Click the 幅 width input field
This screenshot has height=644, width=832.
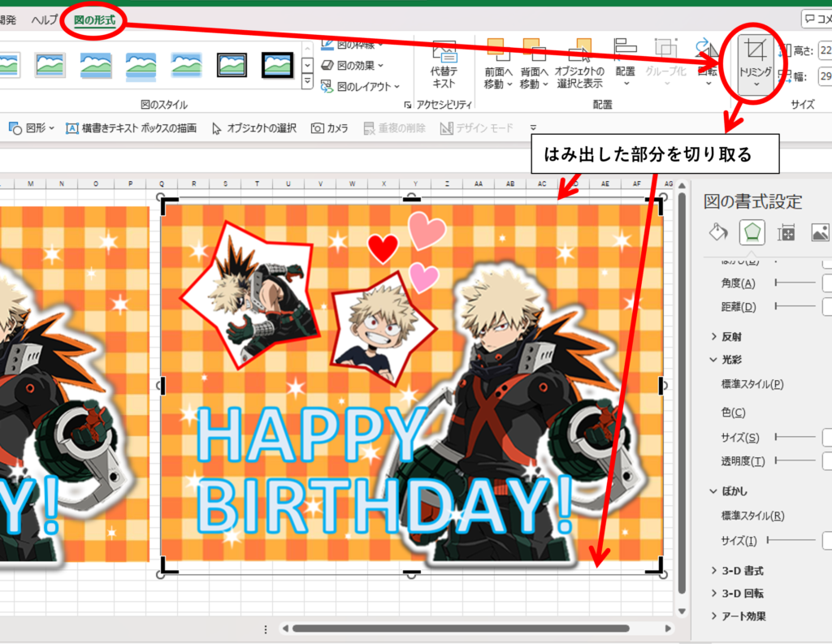(x=825, y=76)
